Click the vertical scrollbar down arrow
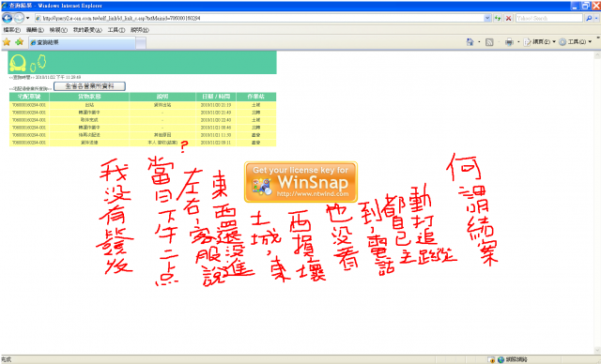Screen dimensions: 601x364 (597, 351)
